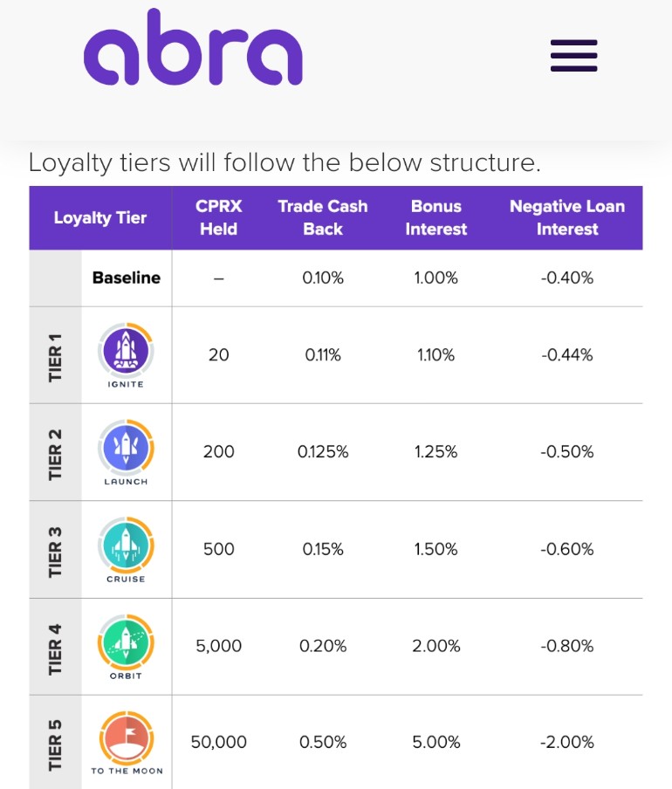672x789 pixels.
Task: Select the 5.00% bonus interest cell
Action: click(x=436, y=742)
